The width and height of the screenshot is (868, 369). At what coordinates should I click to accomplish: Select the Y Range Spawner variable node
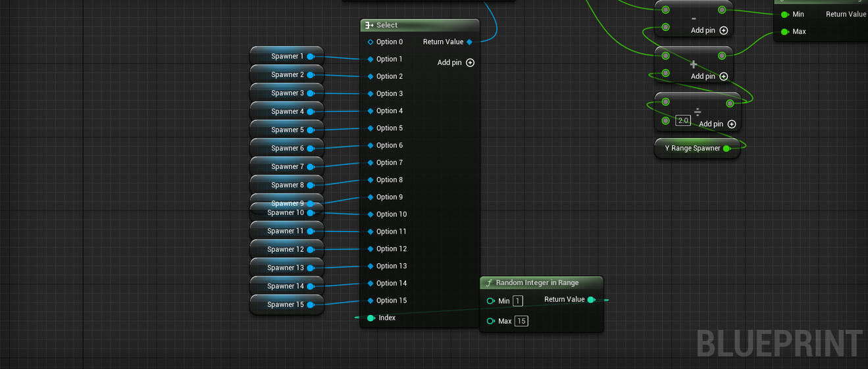pos(691,149)
